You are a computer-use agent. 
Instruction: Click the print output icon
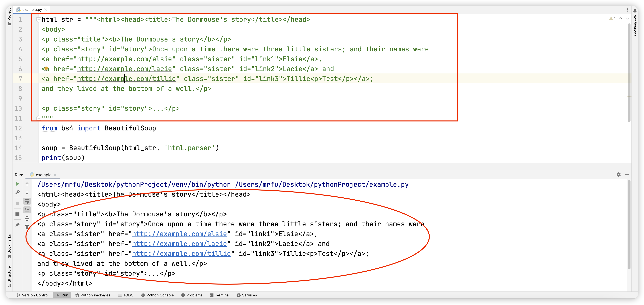[27, 219]
